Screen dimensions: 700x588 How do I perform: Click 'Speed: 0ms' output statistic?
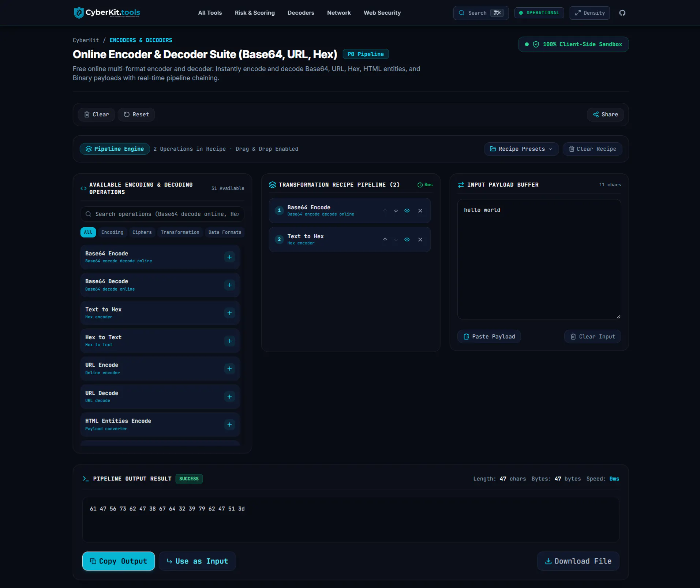click(x=603, y=479)
